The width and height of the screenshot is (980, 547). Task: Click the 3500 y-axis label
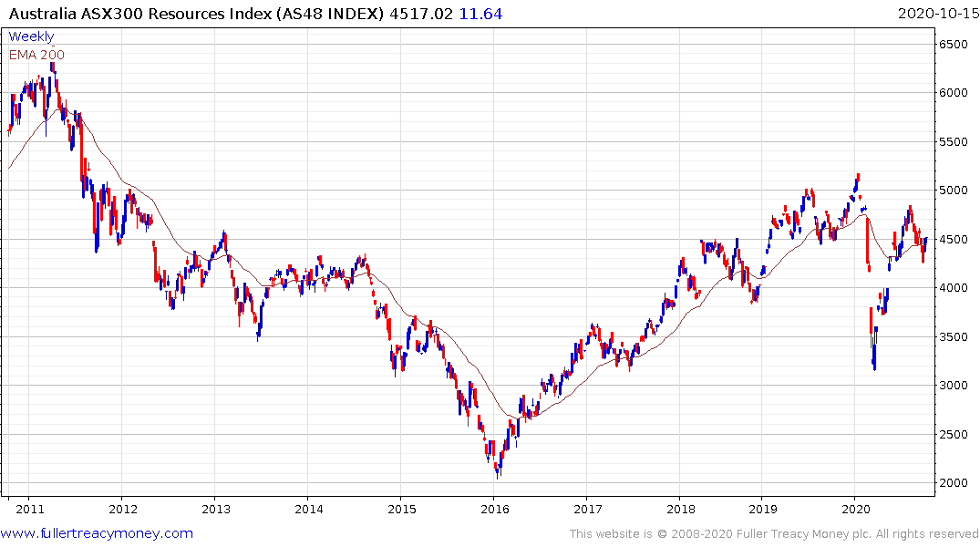[954, 337]
